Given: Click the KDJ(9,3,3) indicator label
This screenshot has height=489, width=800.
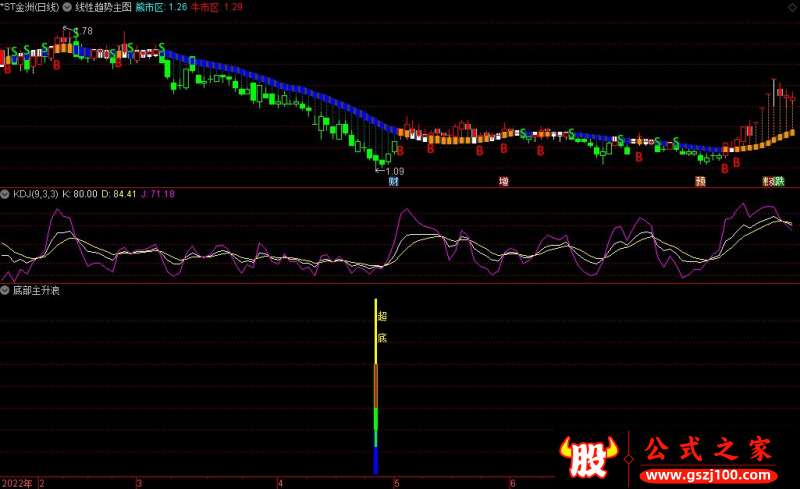Looking at the screenshot, I should coord(36,194).
